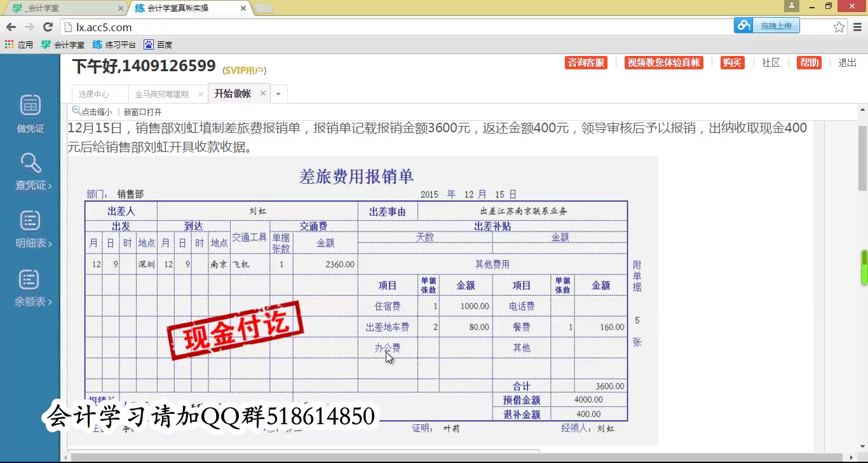Reload the current page
Screen dimensions: 868x463
click(x=48, y=28)
